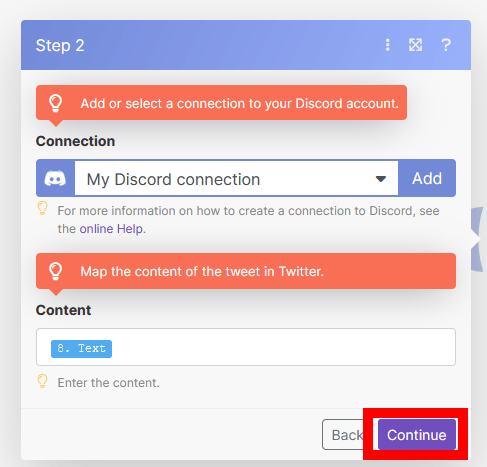Open help via the question mark icon
The width and height of the screenshot is (487, 467).
tap(446, 45)
